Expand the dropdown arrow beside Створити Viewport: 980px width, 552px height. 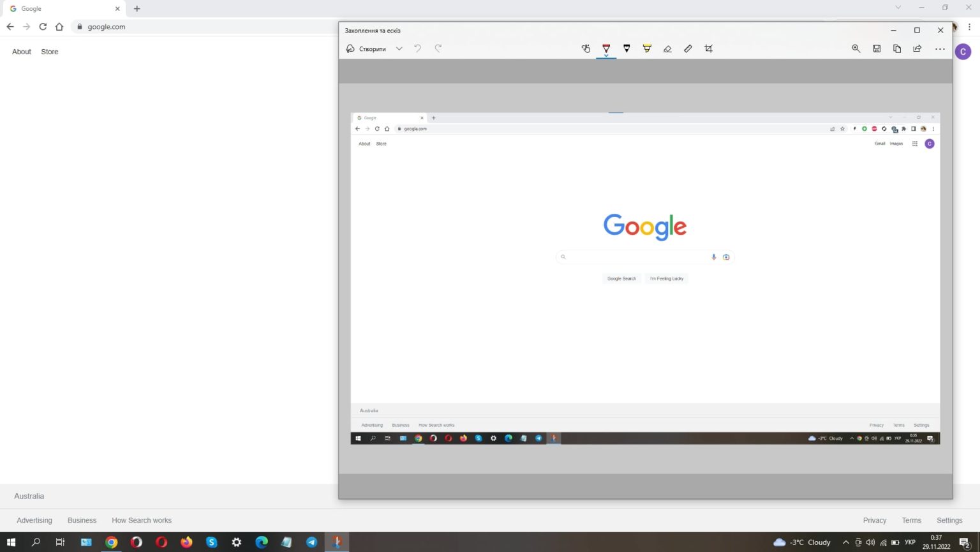point(399,48)
